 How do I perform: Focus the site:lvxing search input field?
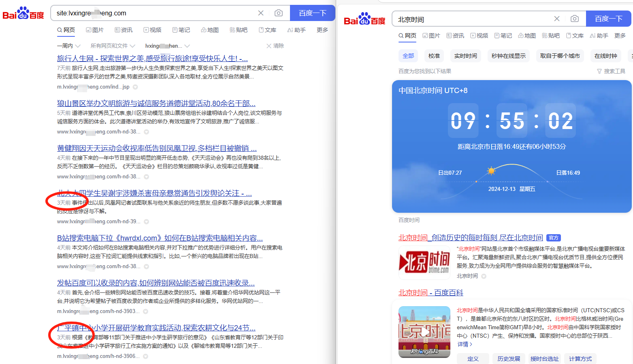tap(154, 13)
